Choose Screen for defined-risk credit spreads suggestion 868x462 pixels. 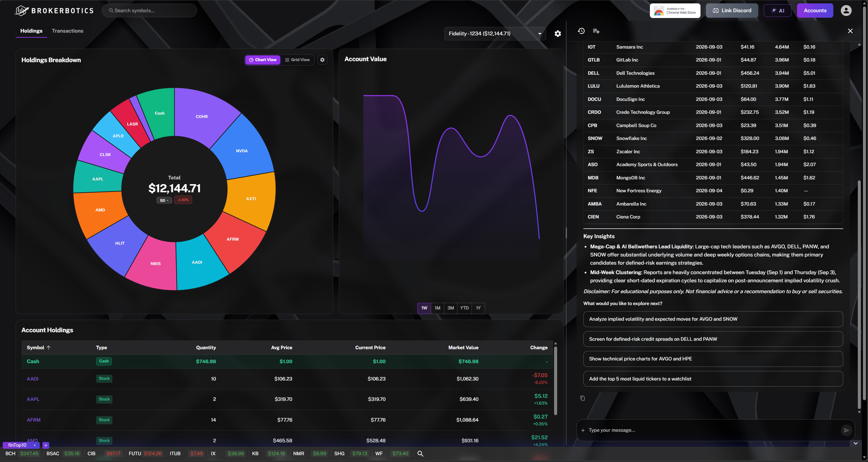coord(713,339)
